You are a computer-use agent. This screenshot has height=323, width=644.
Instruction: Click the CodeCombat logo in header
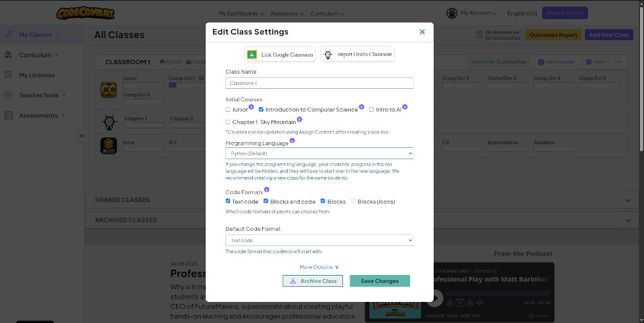click(x=85, y=13)
